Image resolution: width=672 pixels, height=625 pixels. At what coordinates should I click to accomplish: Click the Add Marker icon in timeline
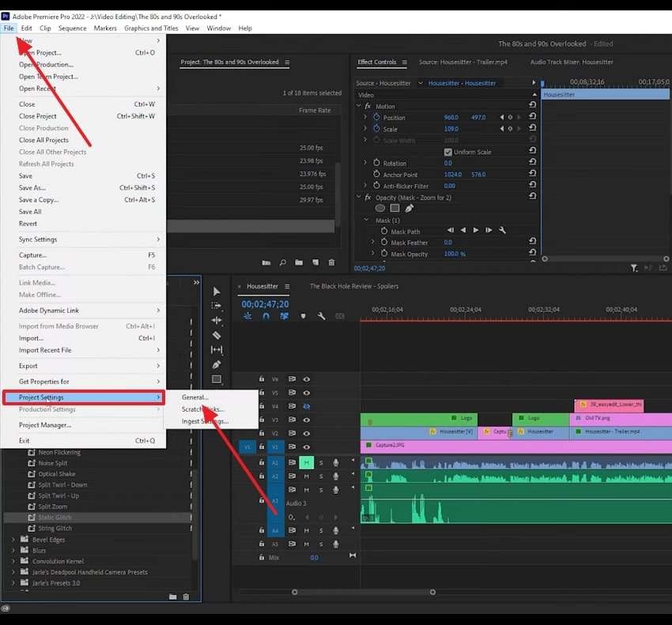click(303, 317)
